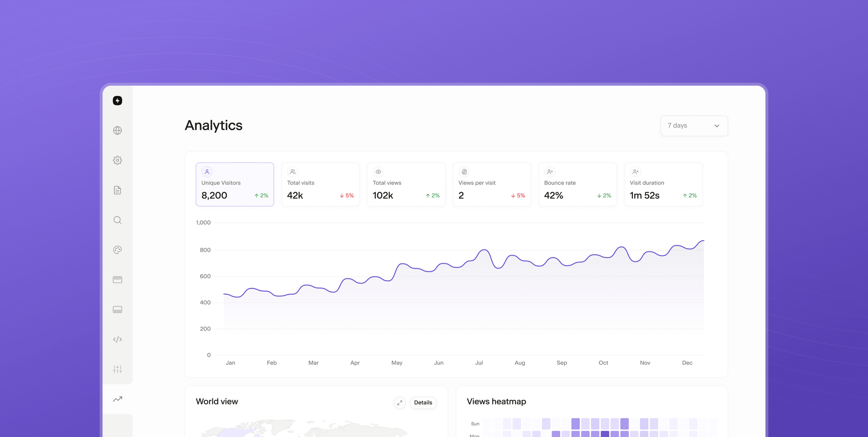The width and height of the screenshot is (868, 437).
Task: Click the 1m 52s duration value
Action: (644, 195)
